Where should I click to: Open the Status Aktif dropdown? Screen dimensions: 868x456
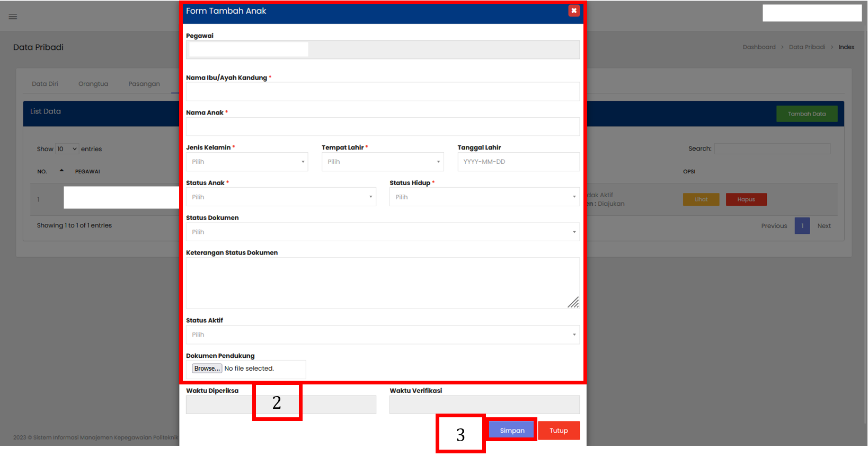click(382, 335)
